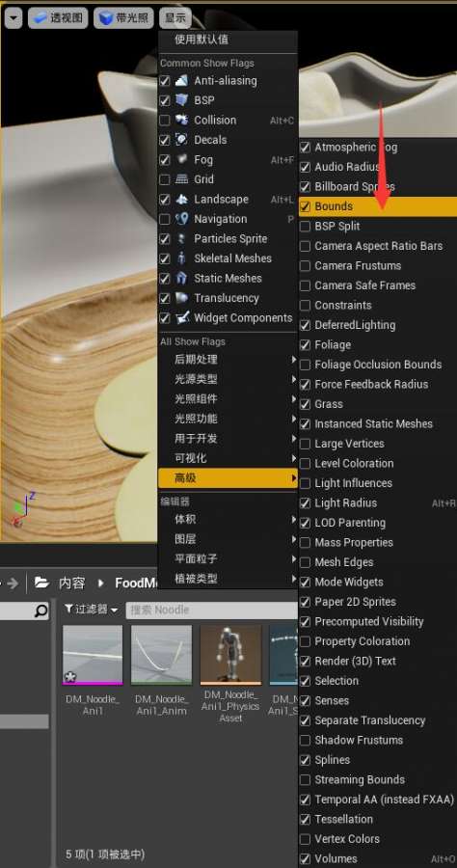Select the DM_Noodle_Ani1 asset thumbnail
The height and width of the screenshot is (868, 457).
click(x=93, y=656)
